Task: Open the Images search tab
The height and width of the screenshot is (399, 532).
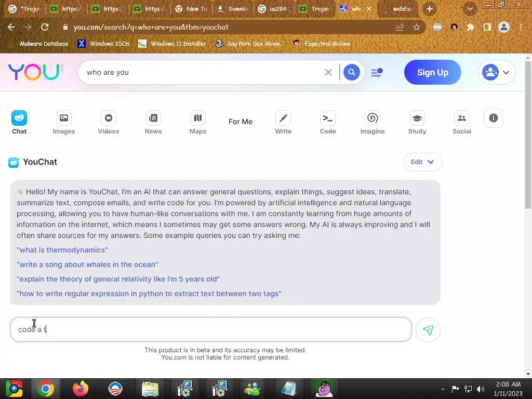Action: click(x=63, y=123)
